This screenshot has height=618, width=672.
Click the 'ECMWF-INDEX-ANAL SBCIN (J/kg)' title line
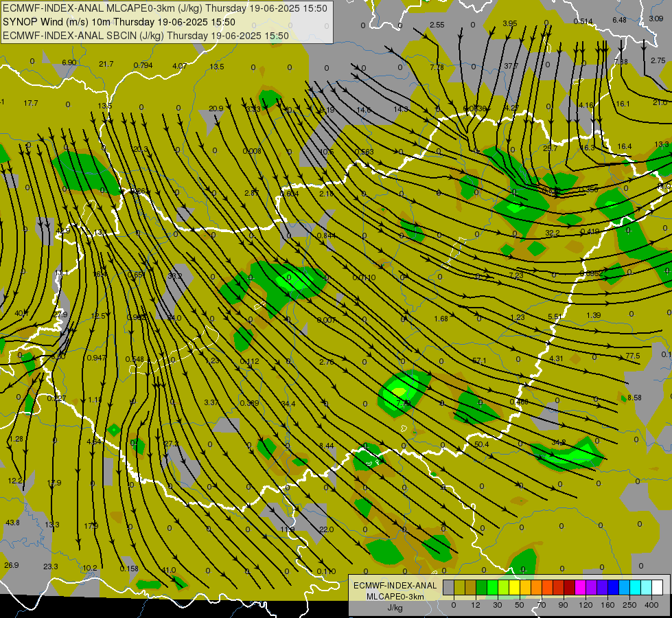pos(146,36)
